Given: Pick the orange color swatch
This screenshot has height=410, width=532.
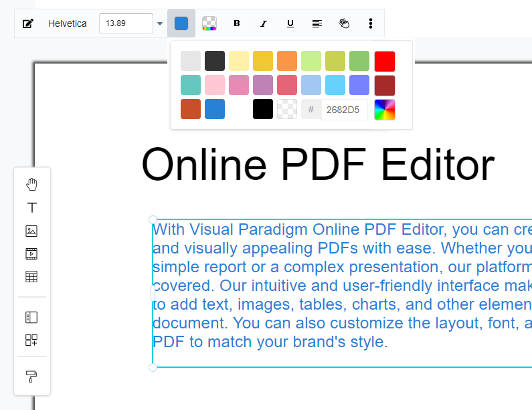Looking at the screenshot, I should coord(287,61).
